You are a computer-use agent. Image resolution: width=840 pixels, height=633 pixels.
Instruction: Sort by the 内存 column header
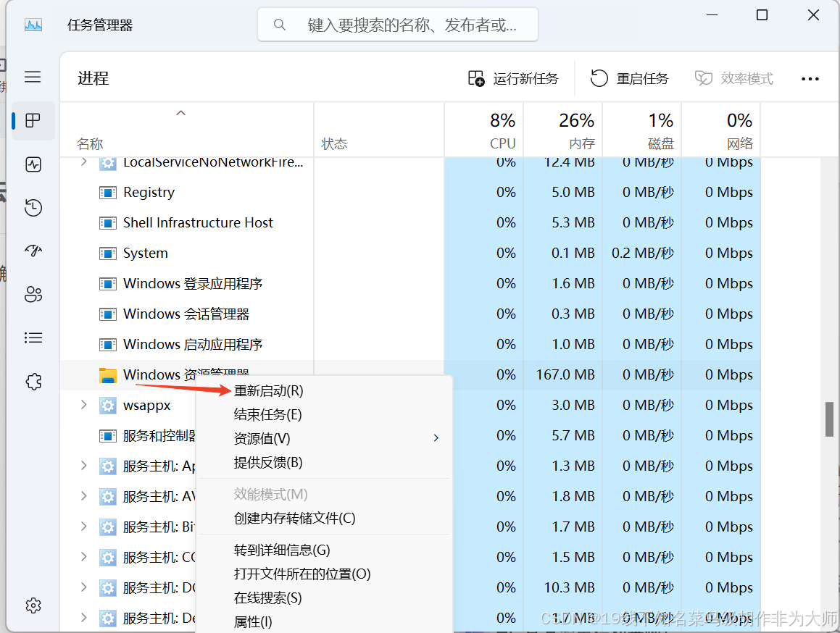pyautogui.click(x=563, y=130)
